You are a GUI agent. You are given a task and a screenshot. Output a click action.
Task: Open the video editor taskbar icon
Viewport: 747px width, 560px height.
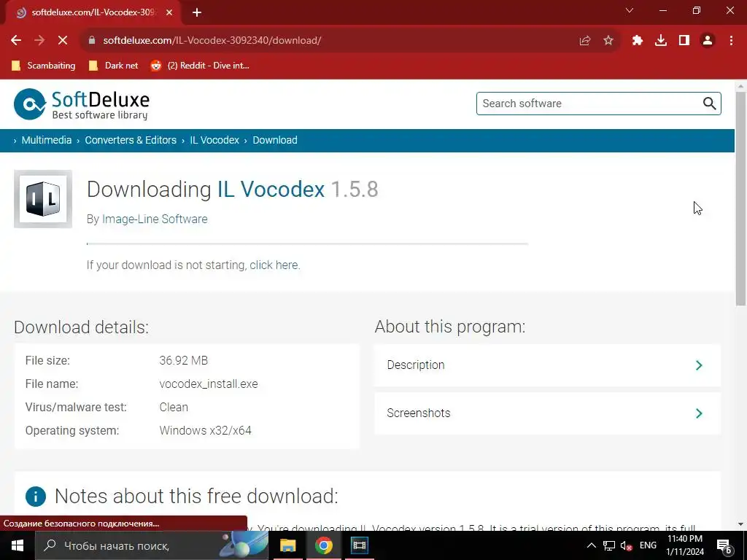359,545
